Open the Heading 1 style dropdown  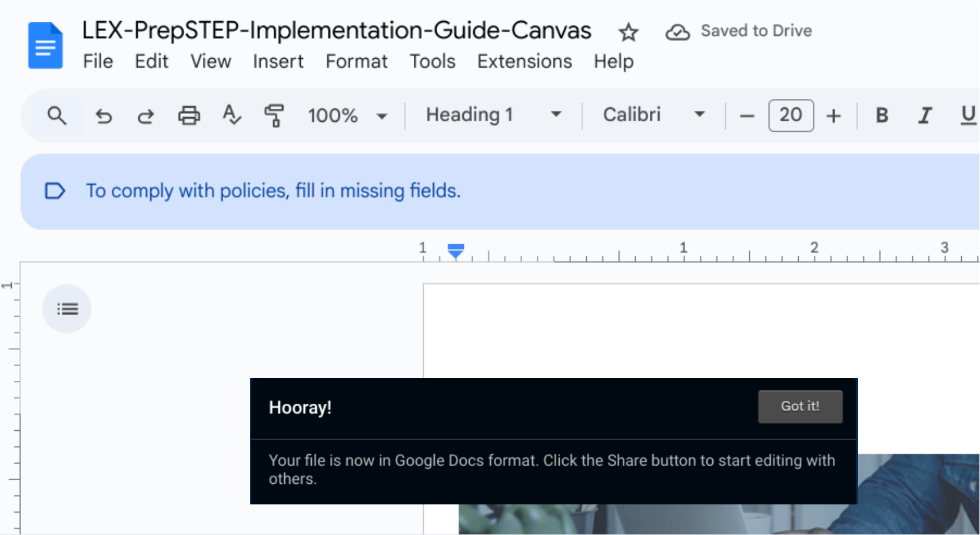pyautogui.click(x=493, y=115)
